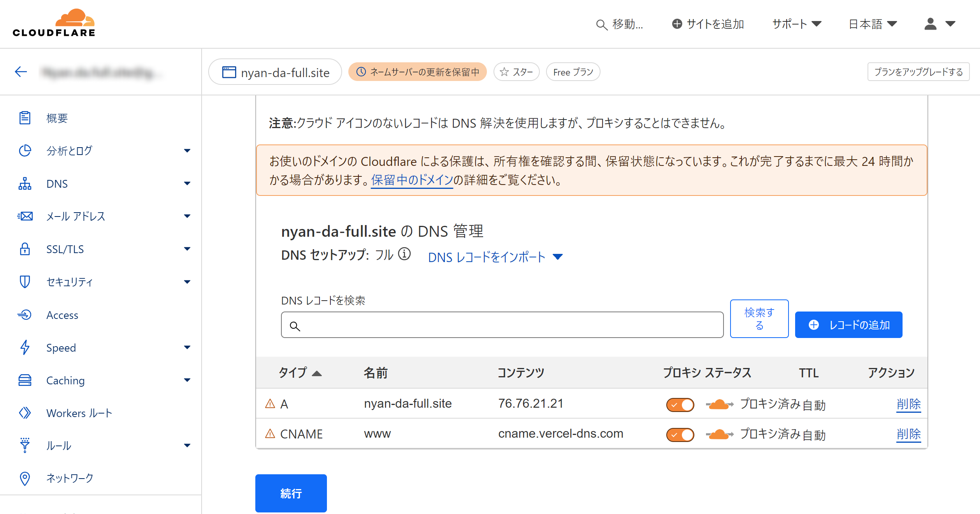
Task: Click the DNS レコードを検索 input field
Action: pos(502,325)
